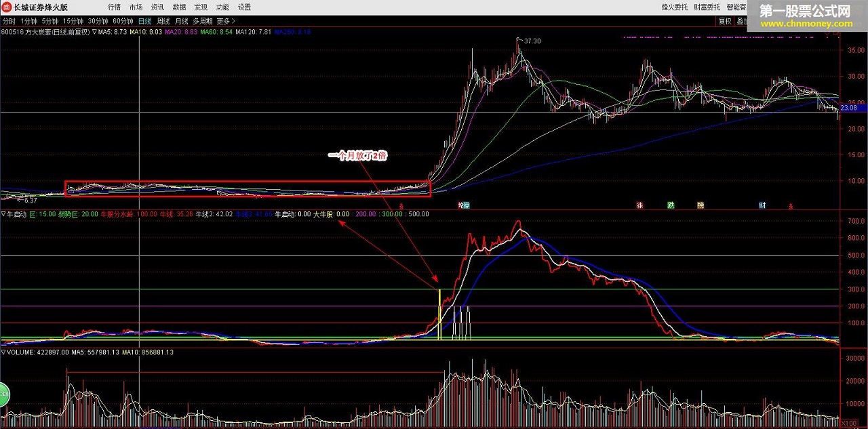Select the 月线 monthly chart tab
868x429 pixels.
pos(181,21)
